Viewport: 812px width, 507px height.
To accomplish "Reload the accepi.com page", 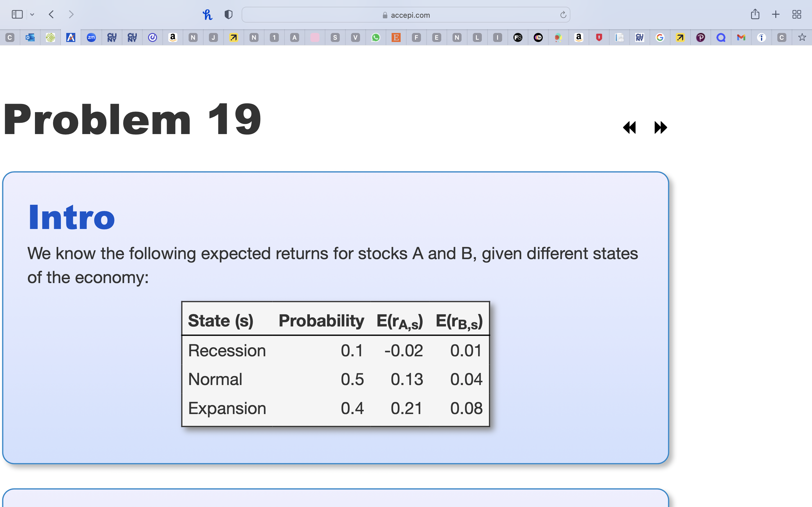I will coord(563,14).
